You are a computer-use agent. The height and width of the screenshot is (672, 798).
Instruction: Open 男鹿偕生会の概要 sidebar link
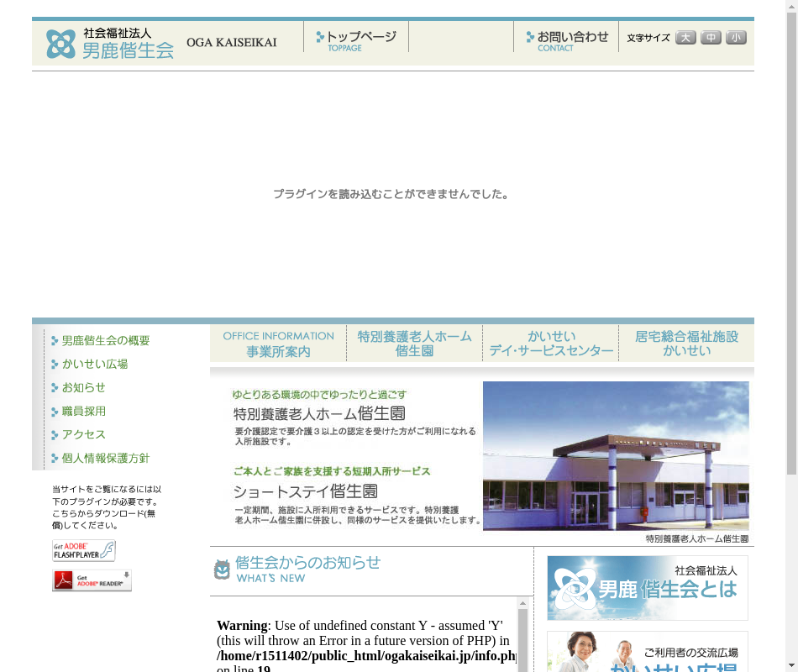coord(105,341)
